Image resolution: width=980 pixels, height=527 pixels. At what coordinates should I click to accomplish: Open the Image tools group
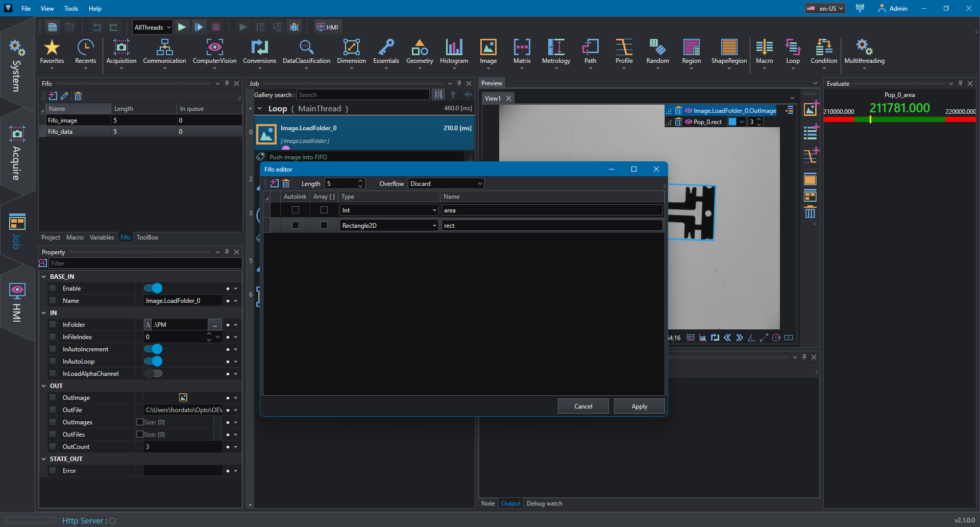pos(488,53)
